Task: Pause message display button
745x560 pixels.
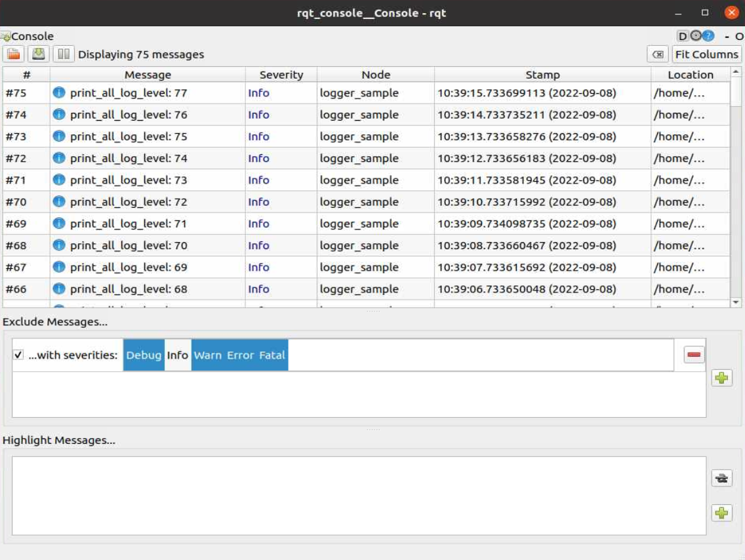Action: pyautogui.click(x=64, y=54)
